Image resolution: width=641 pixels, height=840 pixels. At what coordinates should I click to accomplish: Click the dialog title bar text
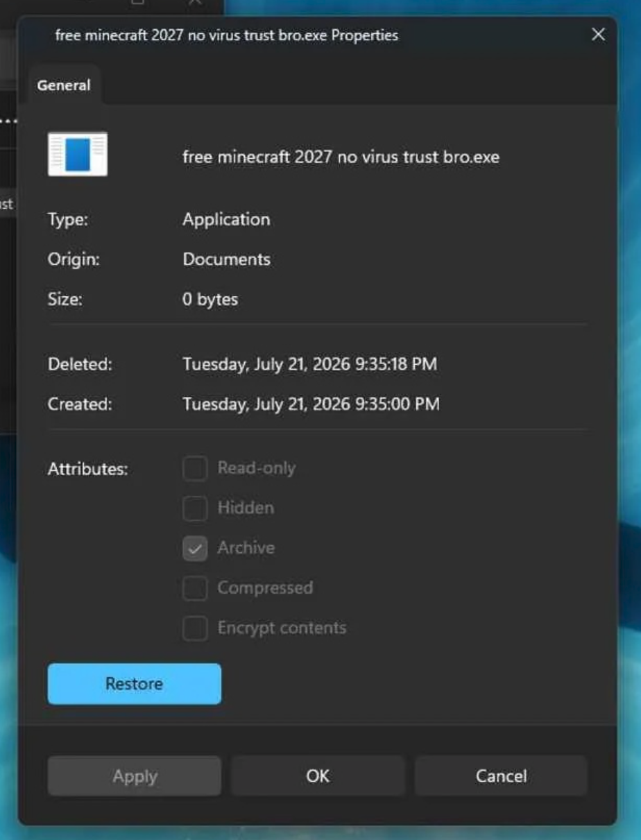(x=227, y=35)
